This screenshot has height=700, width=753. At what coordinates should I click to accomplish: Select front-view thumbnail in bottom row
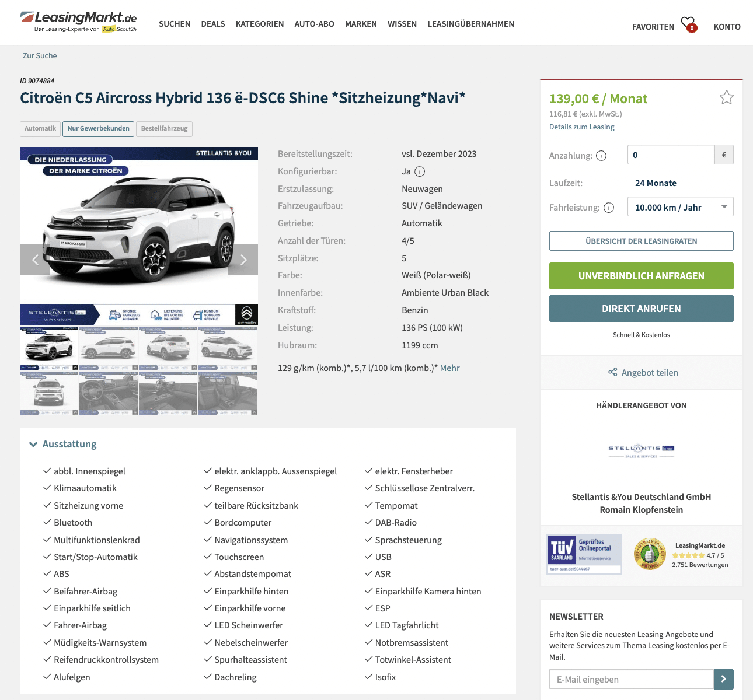coord(49,394)
